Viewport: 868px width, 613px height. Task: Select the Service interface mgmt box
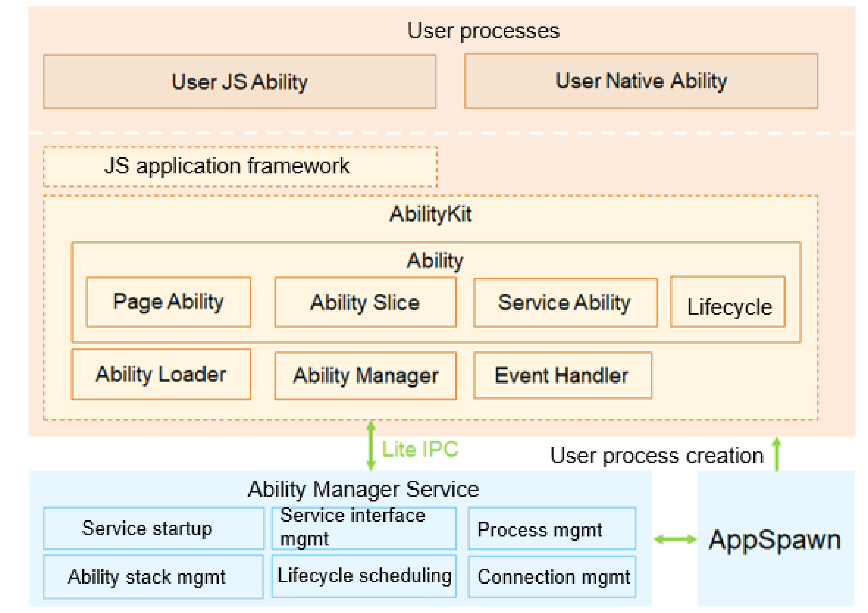[364, 528]
